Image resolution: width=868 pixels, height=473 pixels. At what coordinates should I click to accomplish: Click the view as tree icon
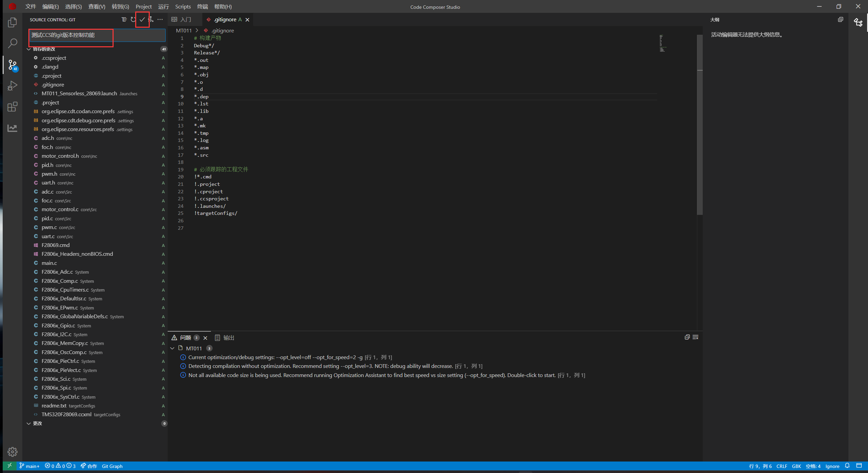[124, 20]
